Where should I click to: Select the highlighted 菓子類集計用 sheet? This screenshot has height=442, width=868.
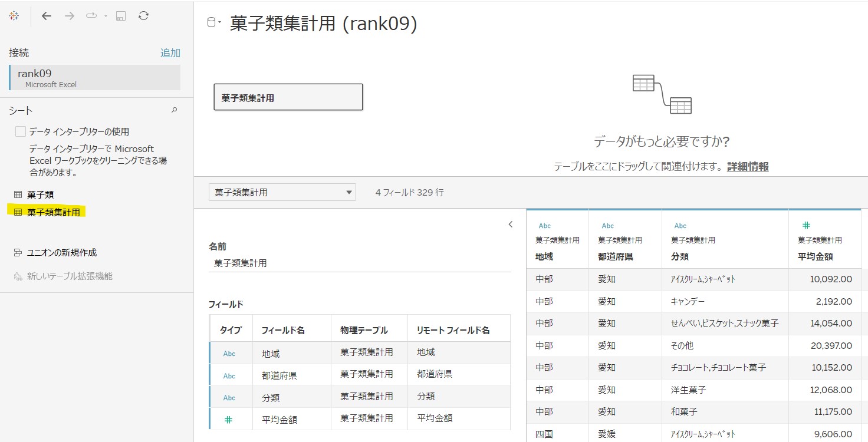click(53, 212)
